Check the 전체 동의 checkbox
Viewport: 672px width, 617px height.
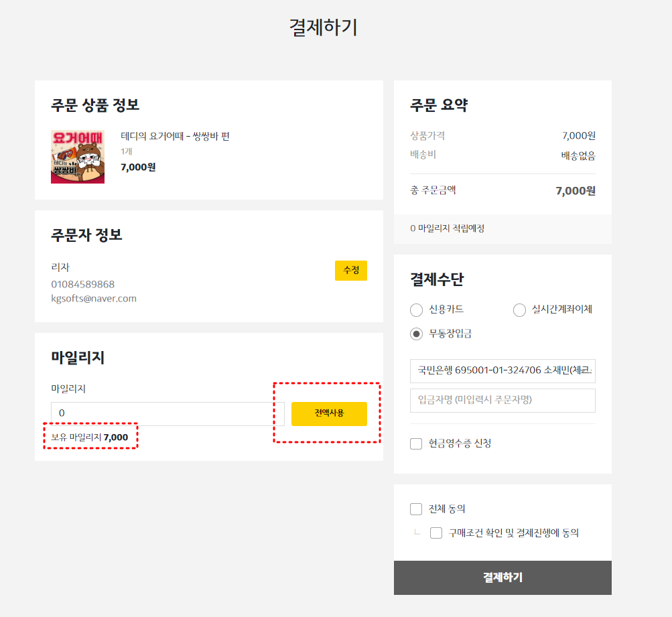pos(416,509)
